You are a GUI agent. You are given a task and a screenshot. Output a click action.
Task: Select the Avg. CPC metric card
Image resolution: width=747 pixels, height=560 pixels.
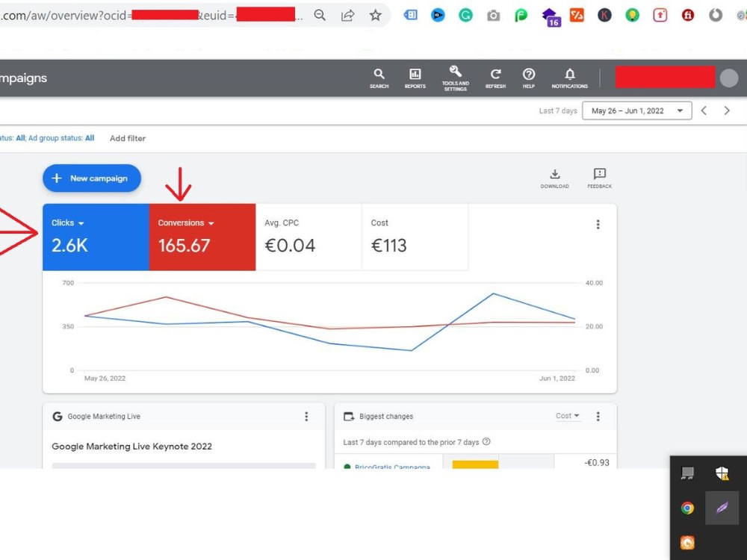309,237
